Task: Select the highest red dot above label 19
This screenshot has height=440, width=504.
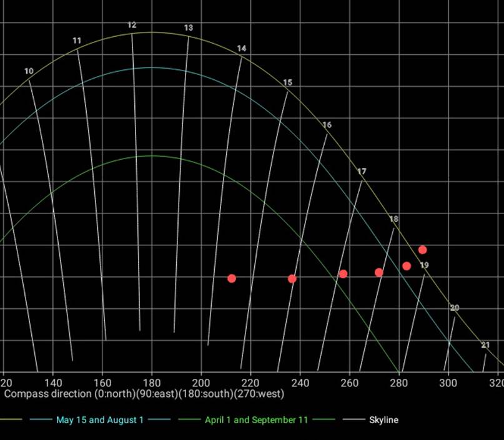Action: point(422,250)
